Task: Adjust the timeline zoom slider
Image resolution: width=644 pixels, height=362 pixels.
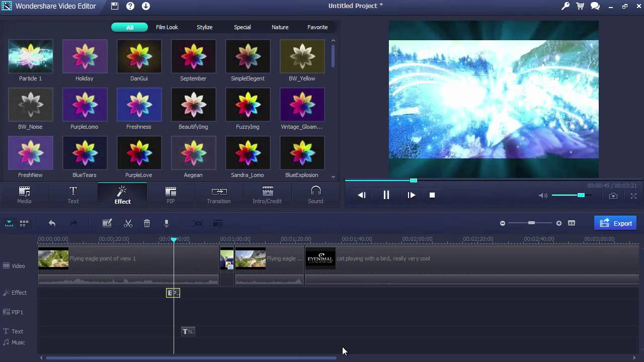Action: coord(531,223)
